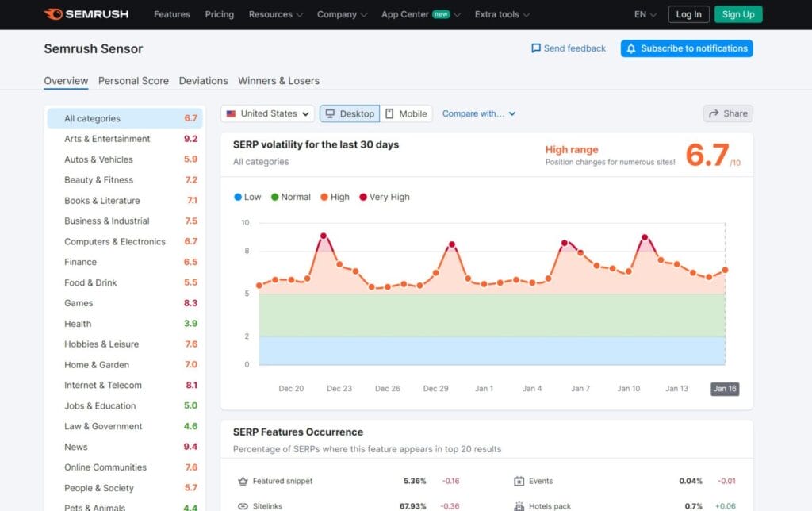The image size is (812, 511).
Task: Select the All categories row
Action: (x=124, y=118)
